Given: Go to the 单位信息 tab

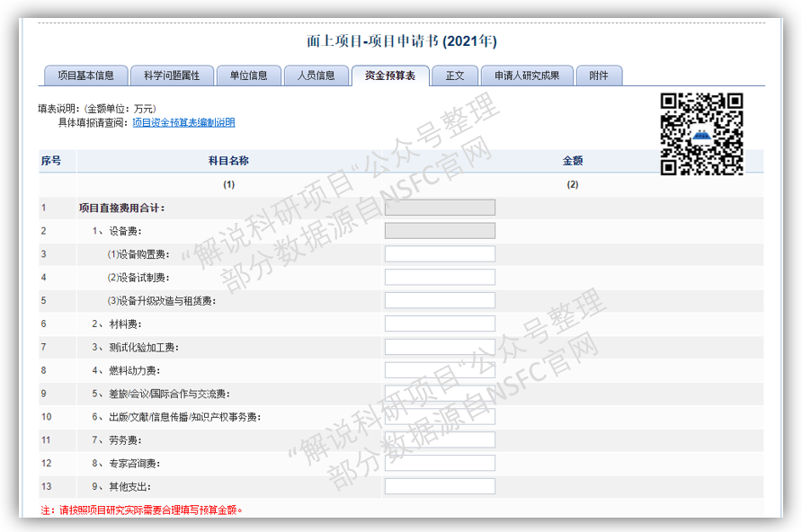Looking at the screenshot, I should point(248,75).
